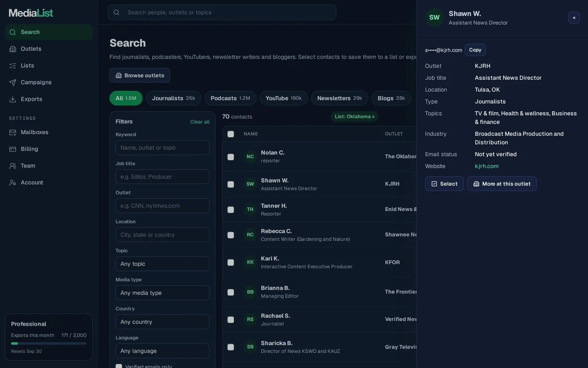Click the KK avatar beside Kari K.
The image size is (588, 368).
click(250, 262)
